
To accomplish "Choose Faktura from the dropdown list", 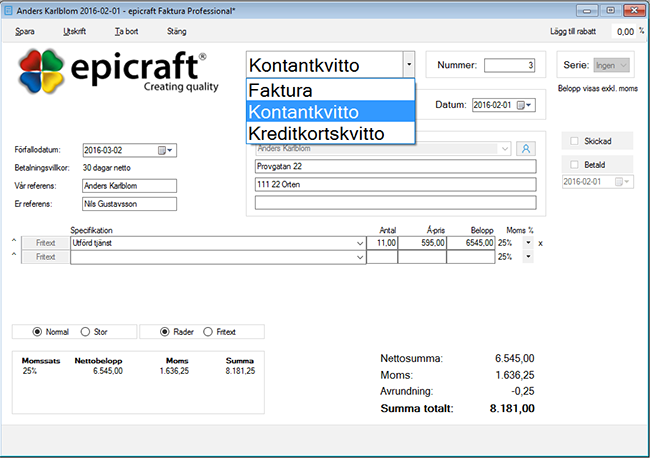I will pos(330,90).
